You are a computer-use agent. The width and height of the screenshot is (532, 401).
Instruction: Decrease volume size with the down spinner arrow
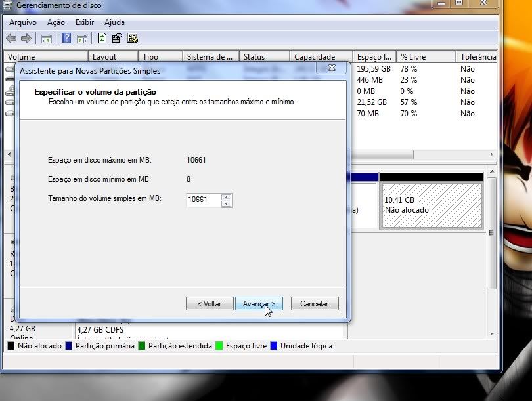[226, 203]
